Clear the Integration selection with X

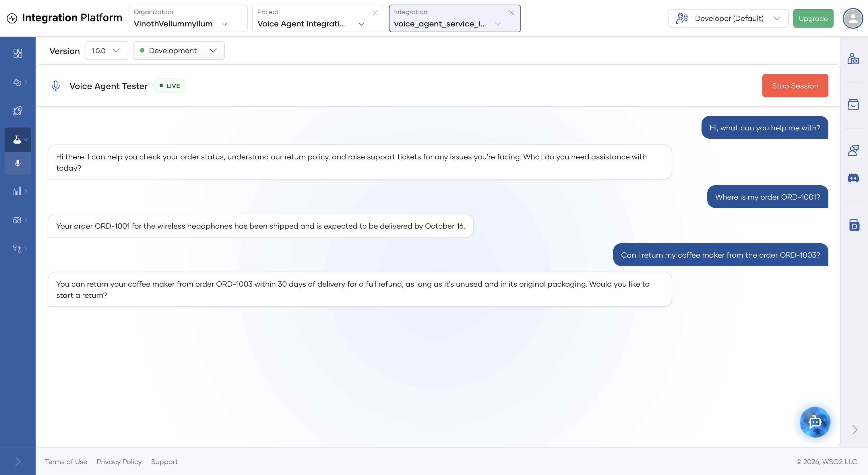(511, 12)
